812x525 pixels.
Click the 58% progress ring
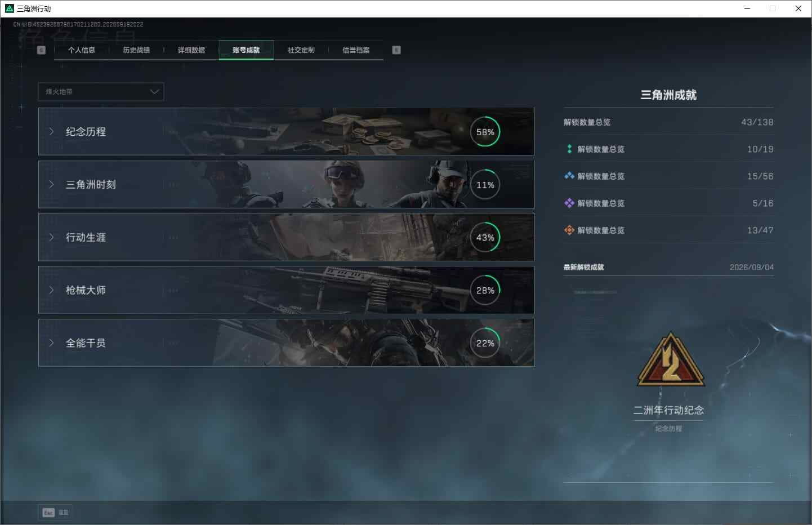pos(485,132)
